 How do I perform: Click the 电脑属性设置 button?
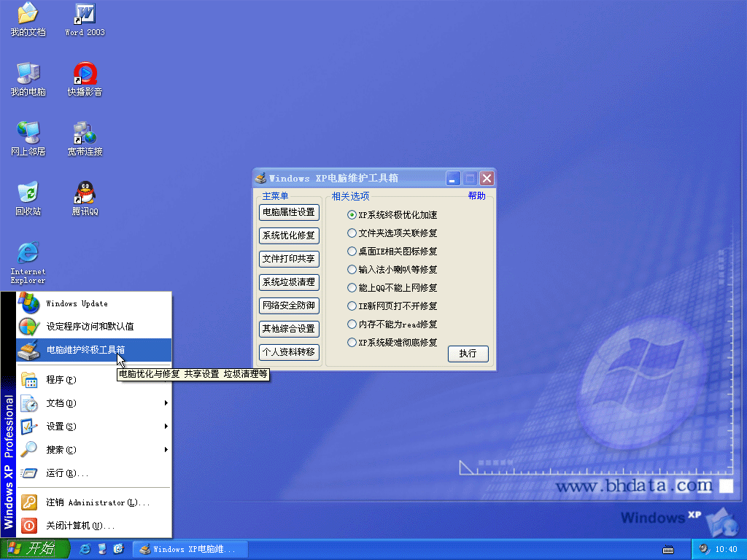(x=289, y=212)
